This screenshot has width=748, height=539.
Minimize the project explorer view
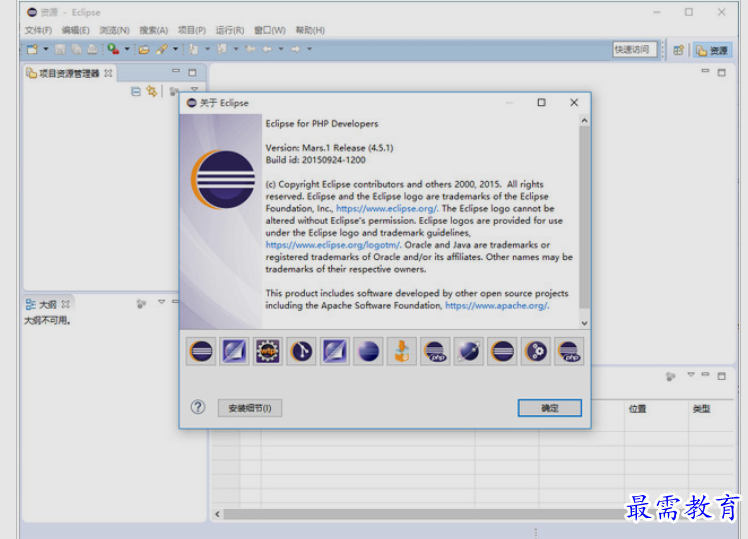(176, 71)
